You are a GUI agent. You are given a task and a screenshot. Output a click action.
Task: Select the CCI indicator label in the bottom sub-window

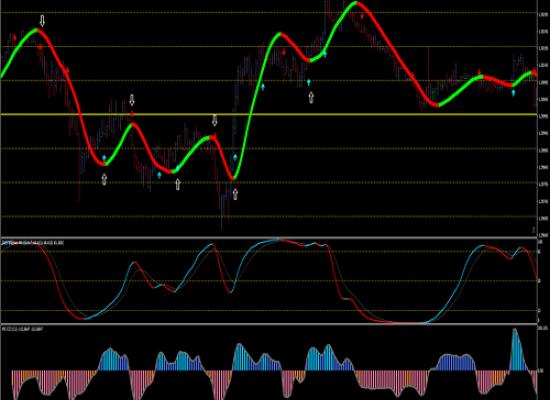[x=22, y=329]
